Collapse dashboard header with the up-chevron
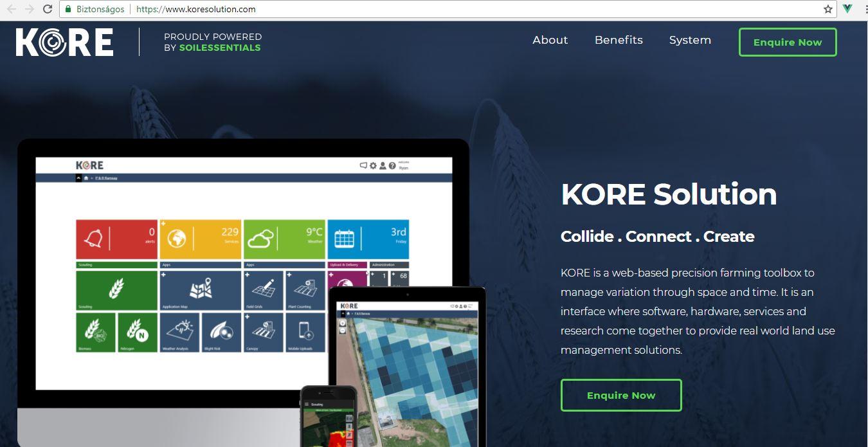The height and width of the screenshot is (447, 868). click(x=78, y=178)
